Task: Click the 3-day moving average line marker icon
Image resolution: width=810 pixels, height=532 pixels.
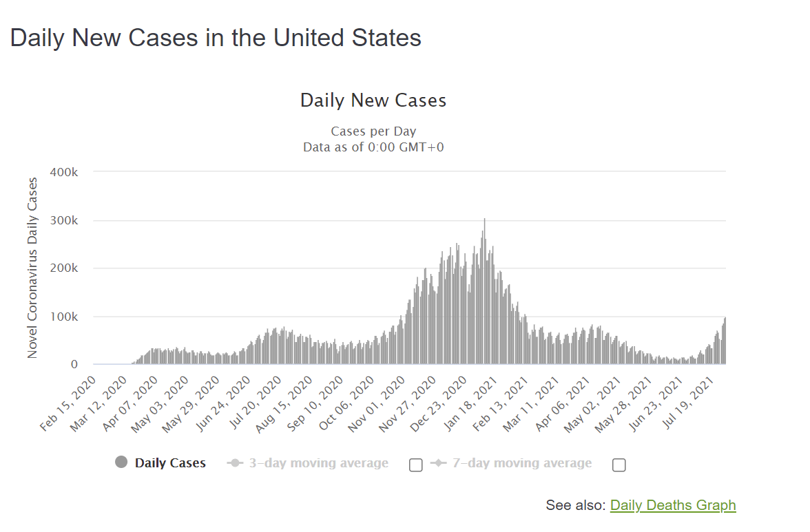Action: pyautogui.click(x=235, y=463)
